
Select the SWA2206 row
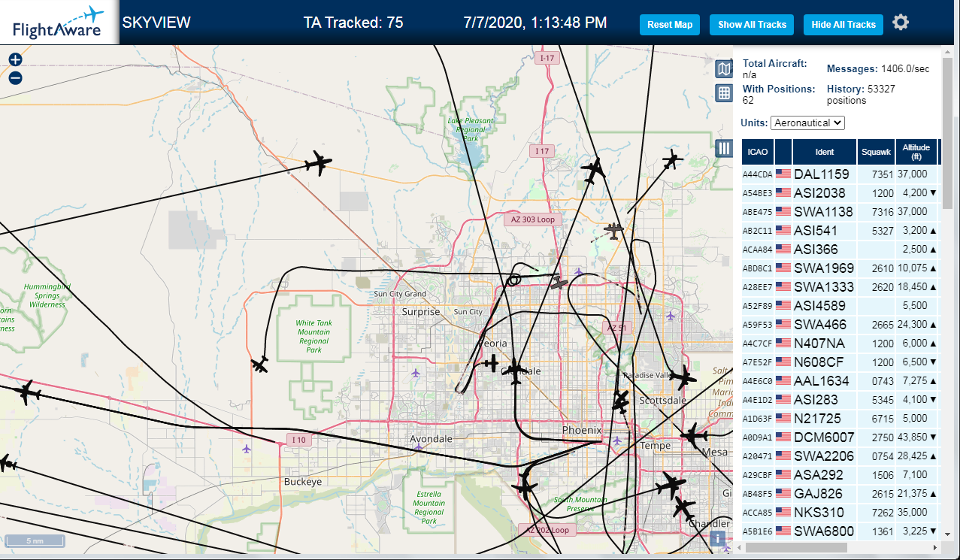coord(840,456)
